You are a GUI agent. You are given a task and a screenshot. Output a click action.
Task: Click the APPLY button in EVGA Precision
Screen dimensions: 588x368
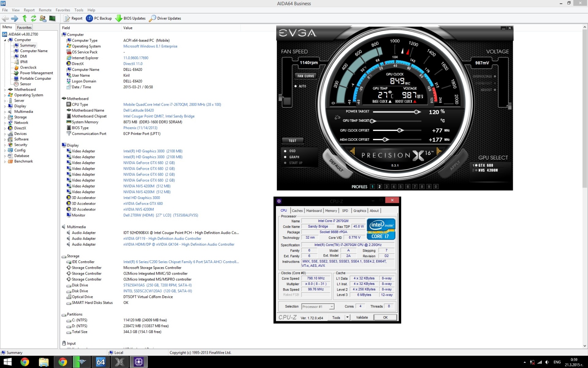point(454,165)
